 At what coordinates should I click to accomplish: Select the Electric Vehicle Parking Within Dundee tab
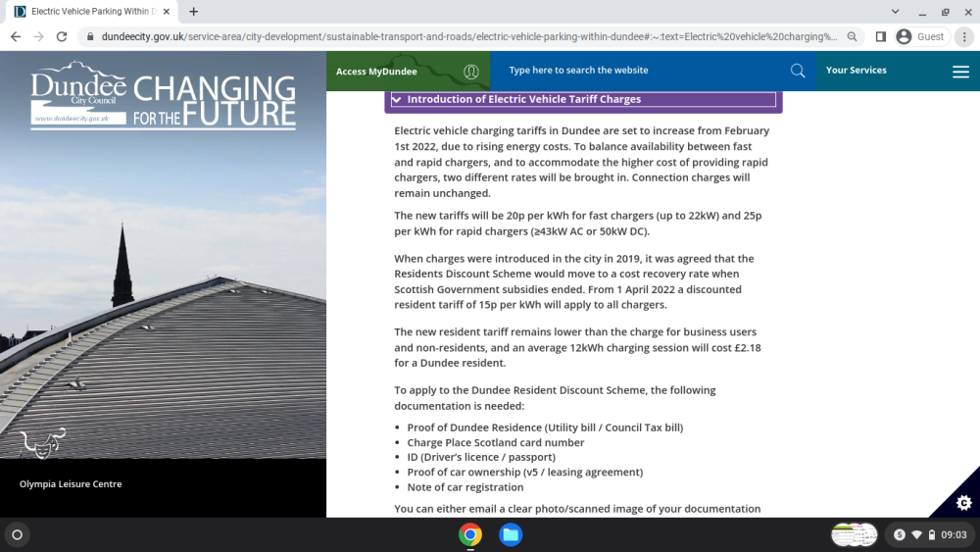92,11
